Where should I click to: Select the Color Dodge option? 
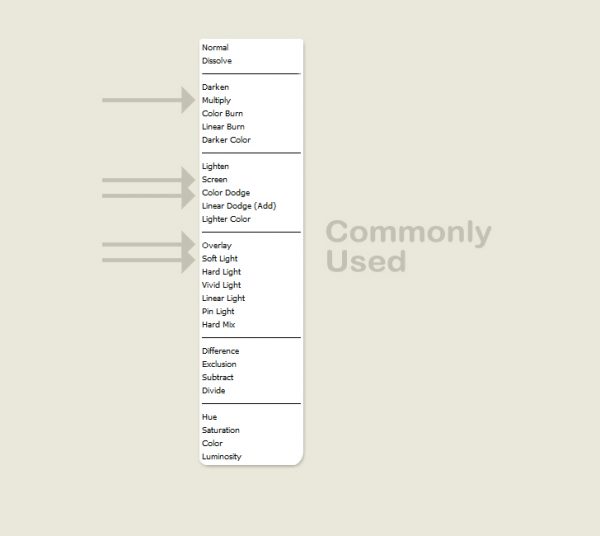[x=226, y=193]
